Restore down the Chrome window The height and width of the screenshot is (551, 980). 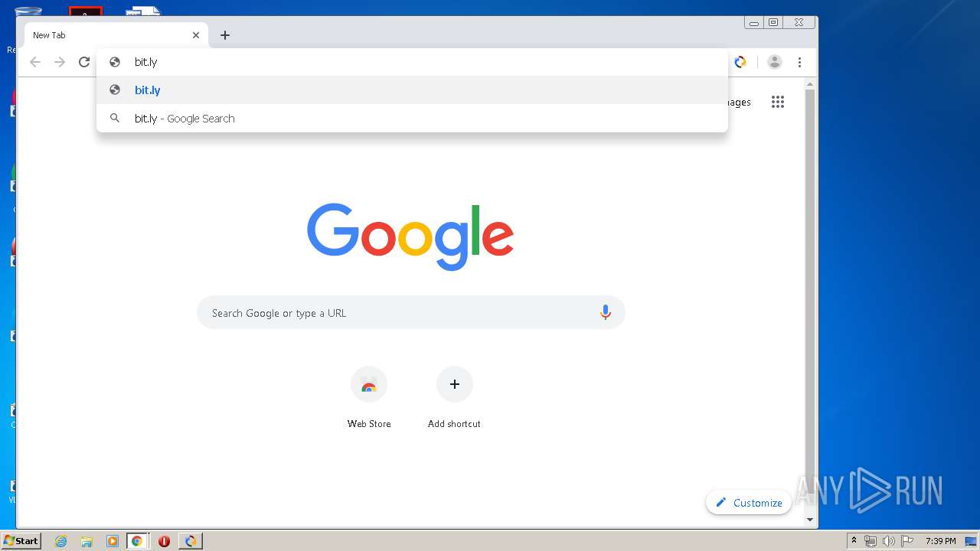point(773,23)
